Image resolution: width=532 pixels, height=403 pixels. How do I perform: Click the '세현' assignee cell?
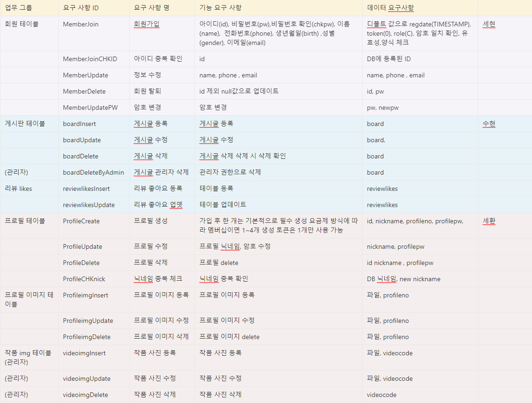tap(505, 33)
